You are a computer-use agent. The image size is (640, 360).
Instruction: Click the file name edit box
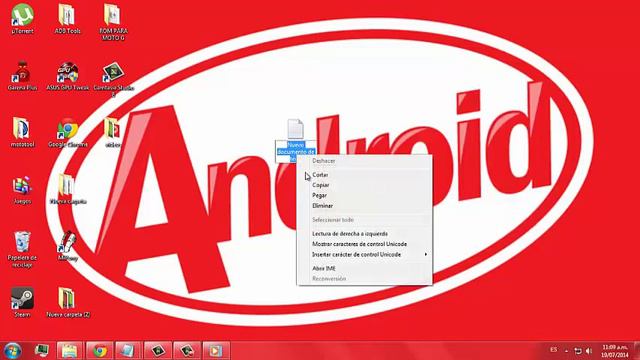(296, 151)
